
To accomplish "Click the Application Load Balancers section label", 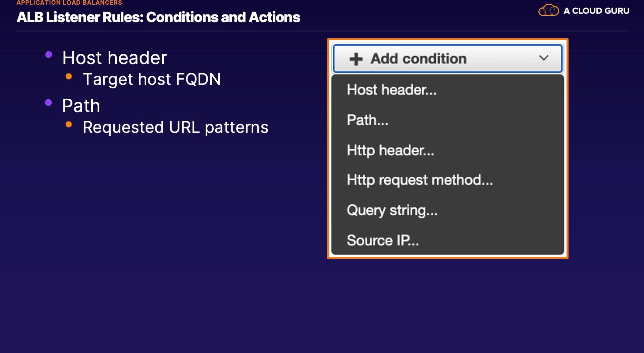I will [69, 3].
